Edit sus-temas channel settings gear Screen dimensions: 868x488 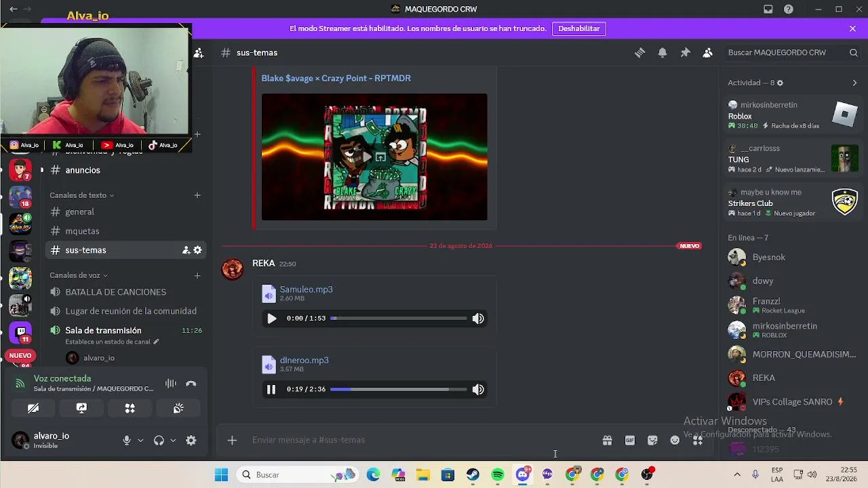(197, 250)
